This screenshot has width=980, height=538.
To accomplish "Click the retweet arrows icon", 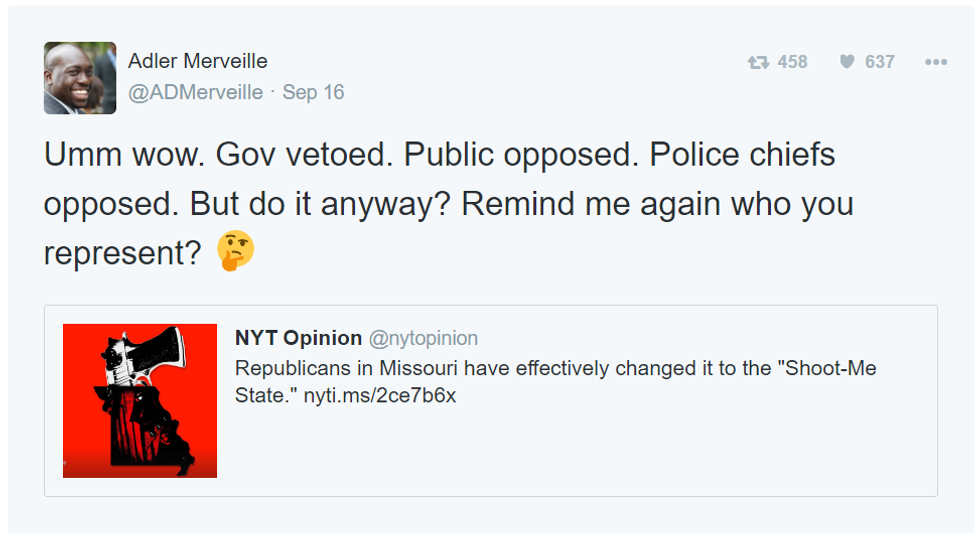I will pos(759,62).
